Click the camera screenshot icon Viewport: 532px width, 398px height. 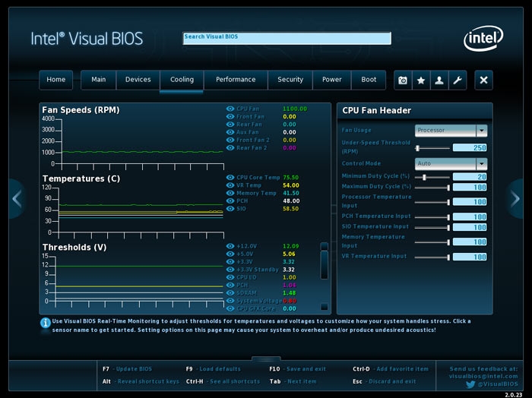[x=403, y=80]
